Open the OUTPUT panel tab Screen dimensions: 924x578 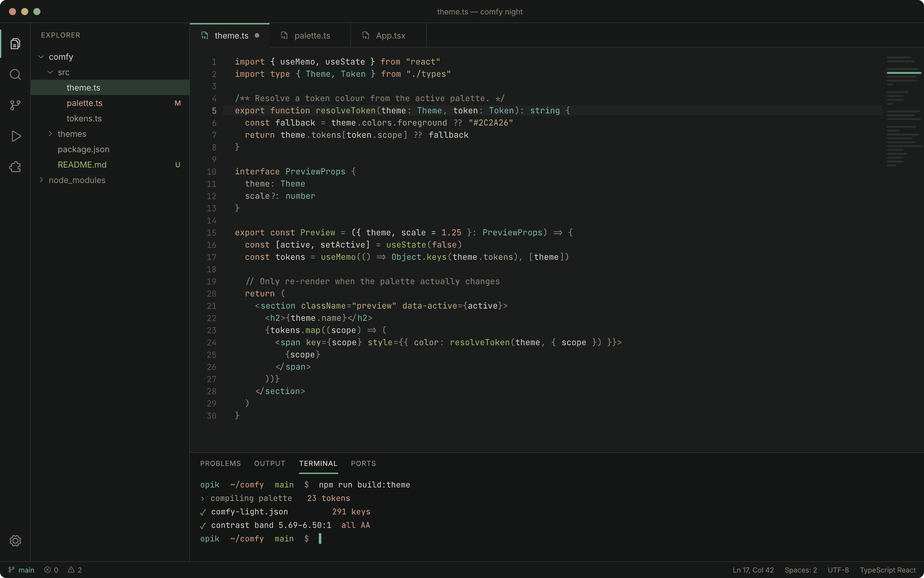pos(269,463)
